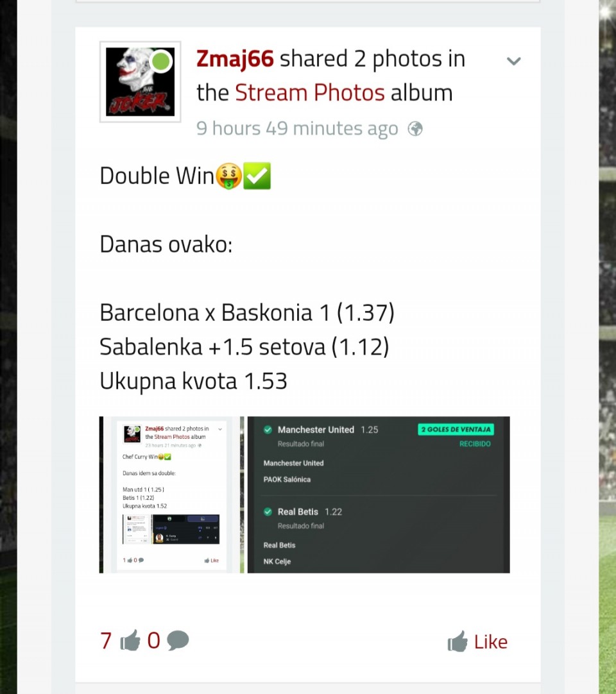Click the money-face emoji
Viewport: 616px width, 694px height.
pos(228,176)
